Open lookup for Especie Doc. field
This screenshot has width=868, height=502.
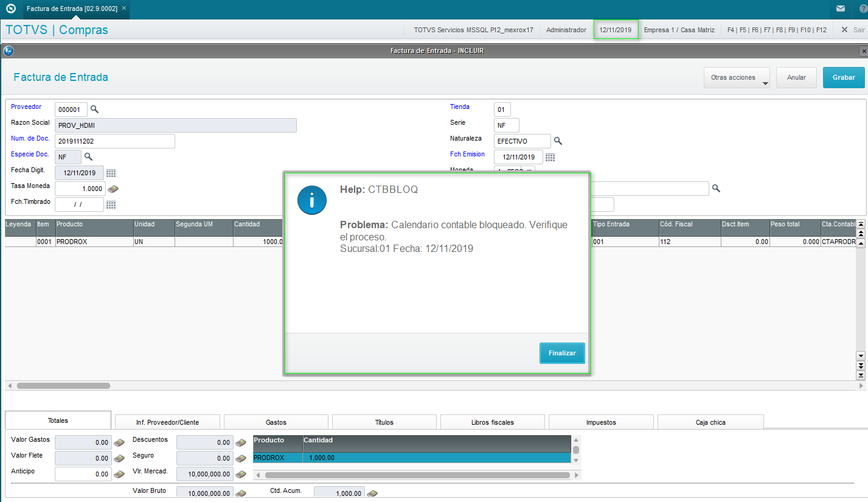[88, 157]
